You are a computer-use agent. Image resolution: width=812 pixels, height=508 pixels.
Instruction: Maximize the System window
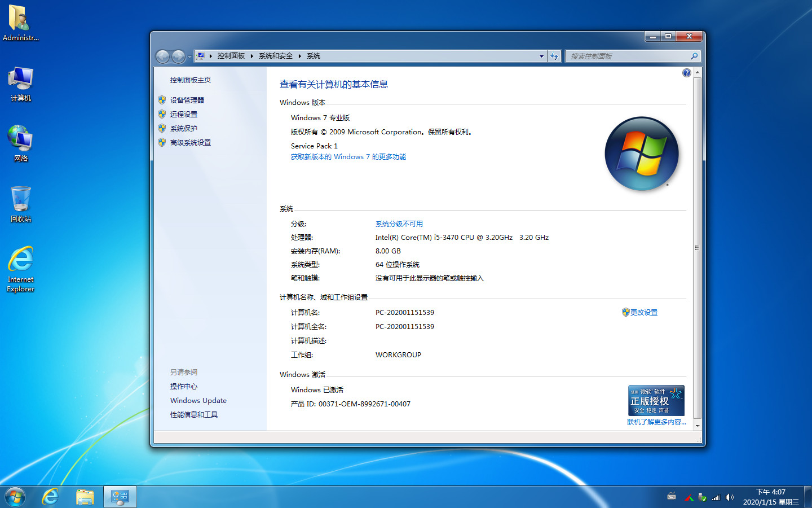668,36
